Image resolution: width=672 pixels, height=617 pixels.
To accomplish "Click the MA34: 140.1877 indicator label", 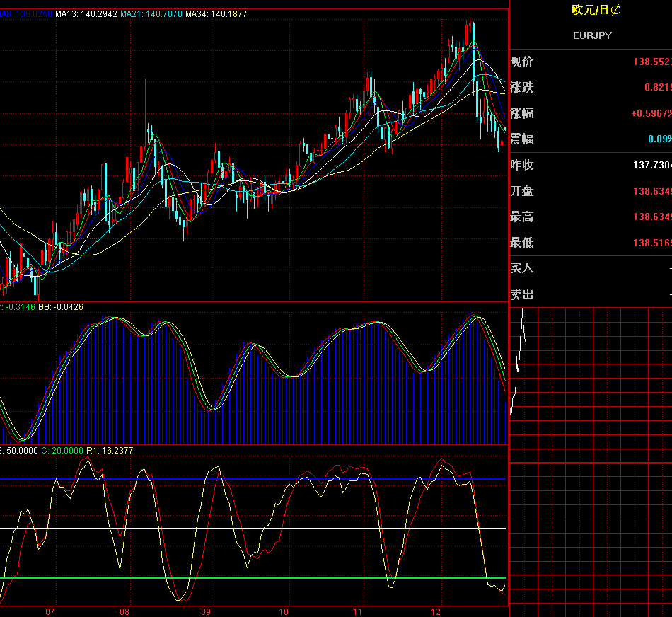I will [x=216, y=13].
